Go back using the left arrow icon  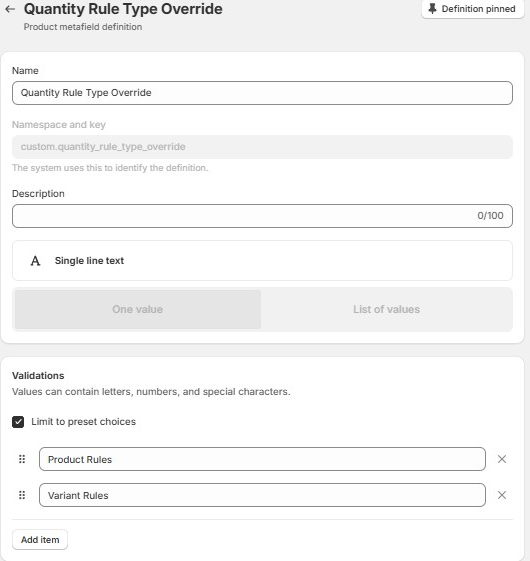point(10,9)
